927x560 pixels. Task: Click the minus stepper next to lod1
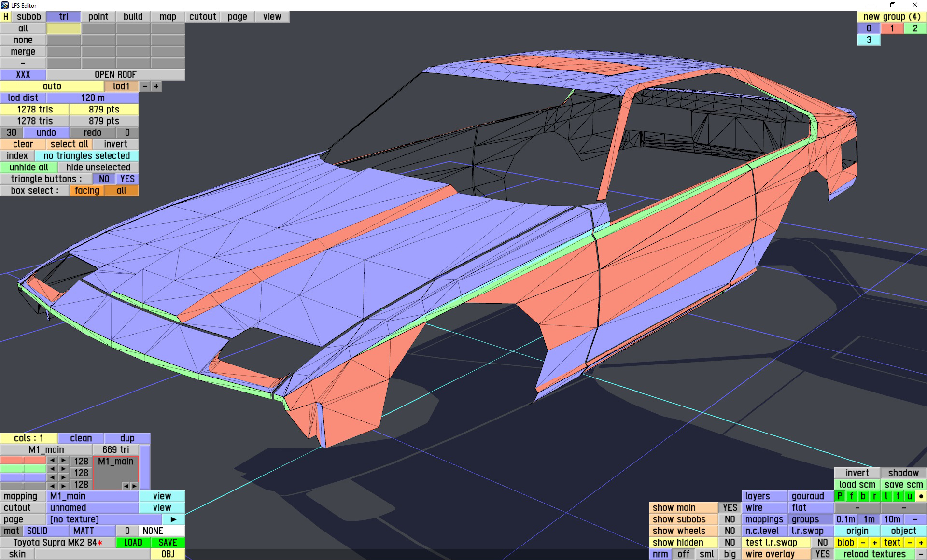pos(145,86)
